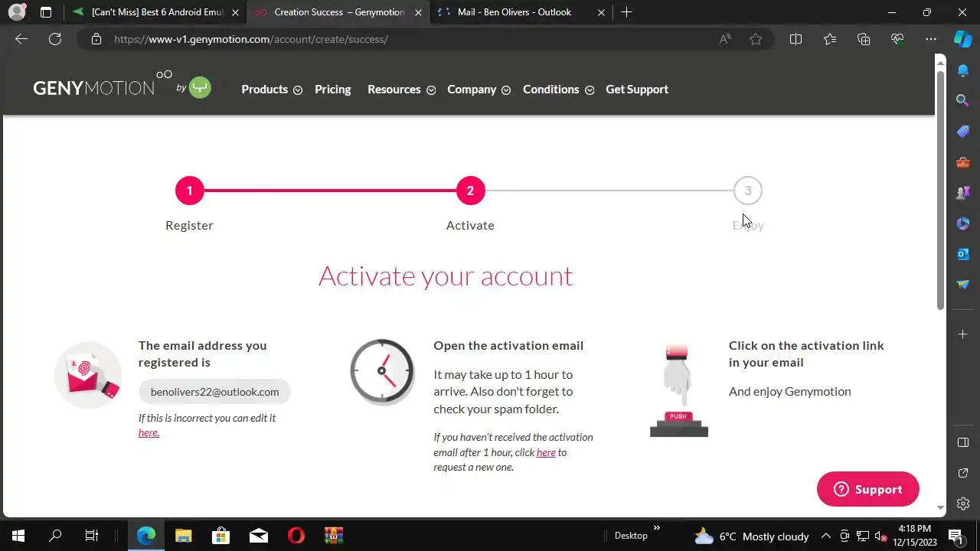Activate the Read aloud icon in address bar
The width and height of the screenshot is (980, 551).
point(725,39)
